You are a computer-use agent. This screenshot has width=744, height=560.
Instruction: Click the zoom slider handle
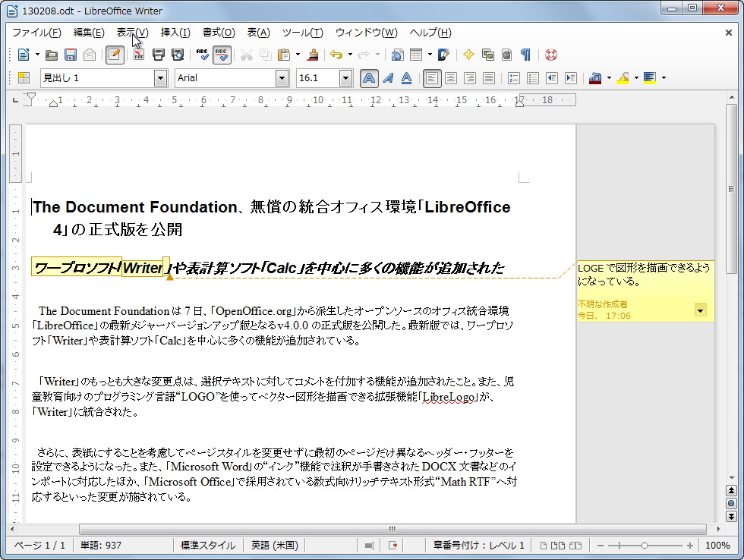645,546
